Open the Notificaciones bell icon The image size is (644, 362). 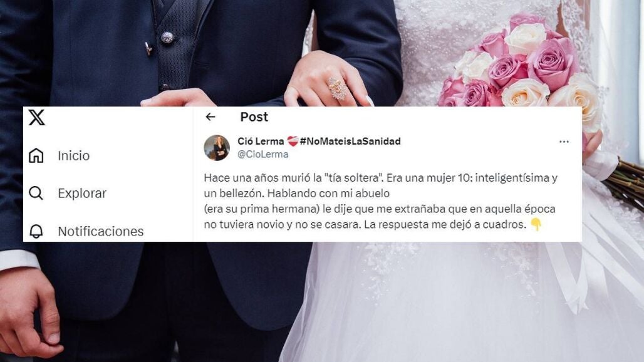(x=36, y=231)
